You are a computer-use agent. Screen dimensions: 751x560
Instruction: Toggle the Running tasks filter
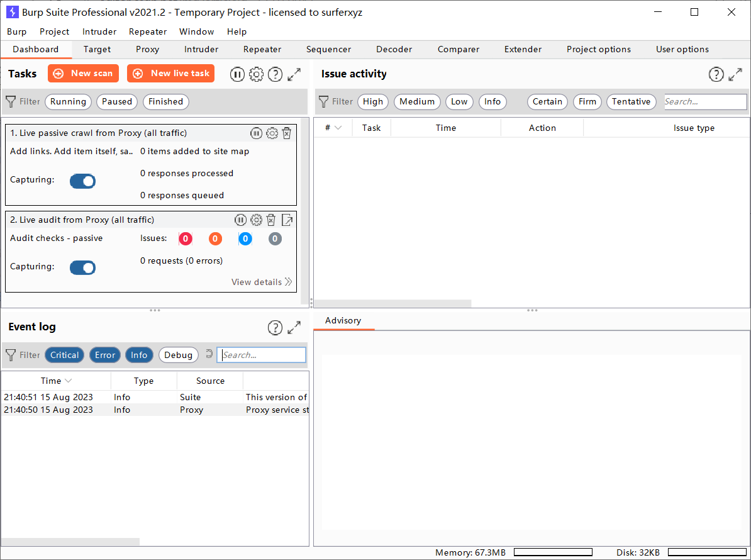click(68, 101)
